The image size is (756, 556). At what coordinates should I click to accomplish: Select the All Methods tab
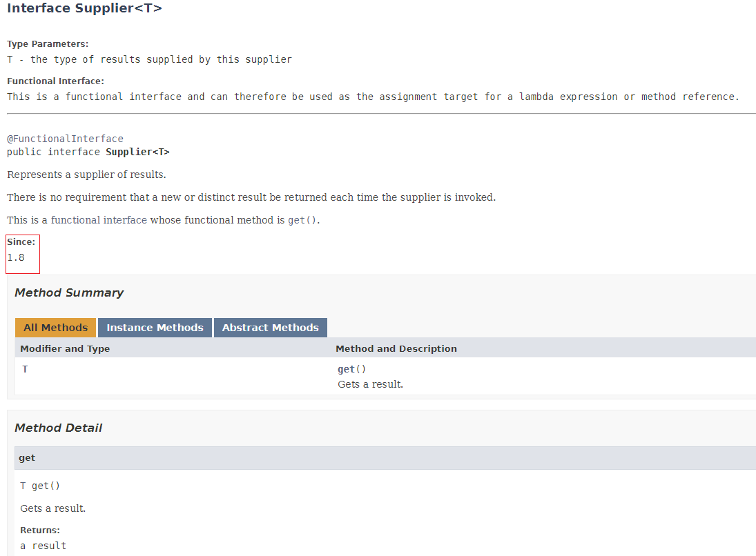(55, 328)
